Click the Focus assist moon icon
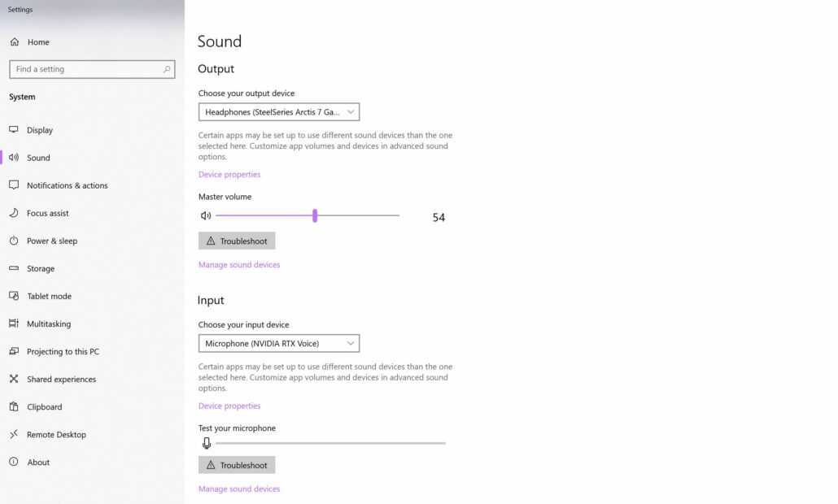The width and height of the screenshot is (838, 504). pyautogui.click(x=14, y=213)
